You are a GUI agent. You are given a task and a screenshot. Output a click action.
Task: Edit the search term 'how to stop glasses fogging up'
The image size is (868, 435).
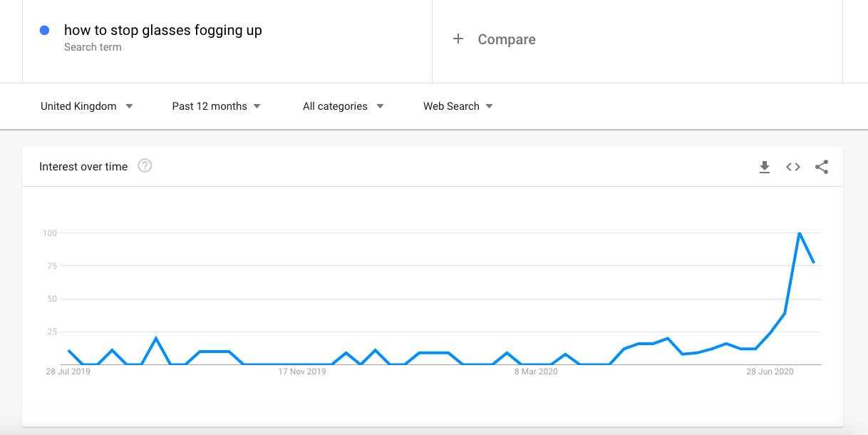[x=163, y=30]
